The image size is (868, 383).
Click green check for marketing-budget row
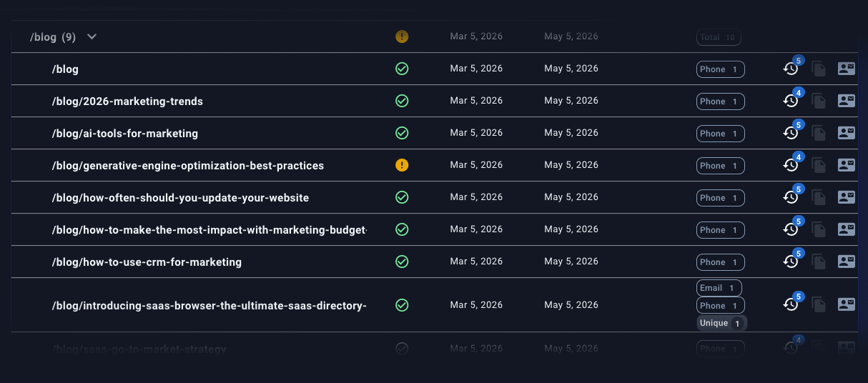[402, 230]
